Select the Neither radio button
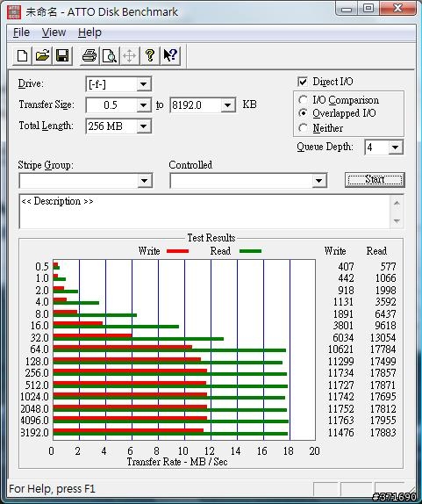The width and height of the screenshot is (422, 504). [303, 128]
